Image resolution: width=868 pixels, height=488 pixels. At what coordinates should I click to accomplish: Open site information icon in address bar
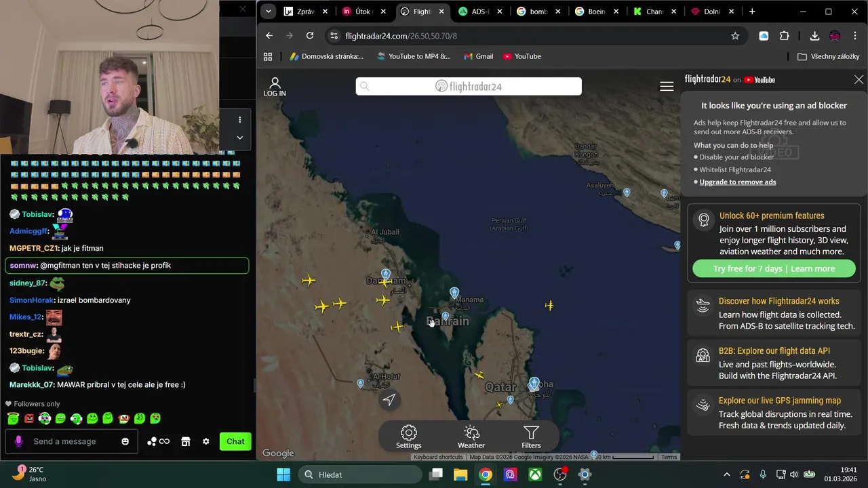pyautogui.click(x=332, y=36)
